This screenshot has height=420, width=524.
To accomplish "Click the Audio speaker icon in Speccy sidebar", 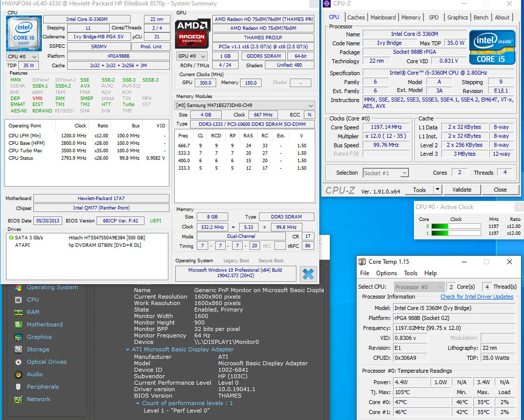I will coord(18,374).
